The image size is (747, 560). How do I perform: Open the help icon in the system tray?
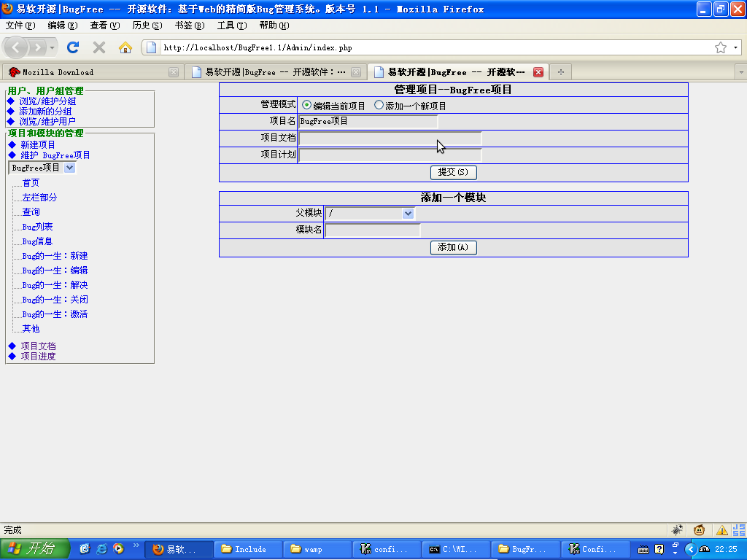tap(659, 549)
